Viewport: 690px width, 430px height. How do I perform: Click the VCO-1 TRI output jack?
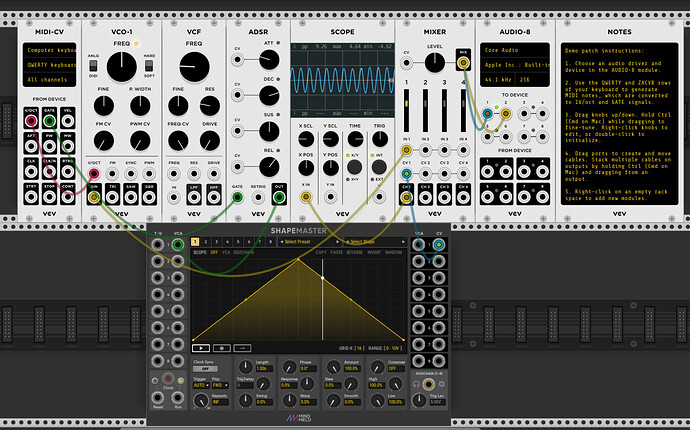112,197
